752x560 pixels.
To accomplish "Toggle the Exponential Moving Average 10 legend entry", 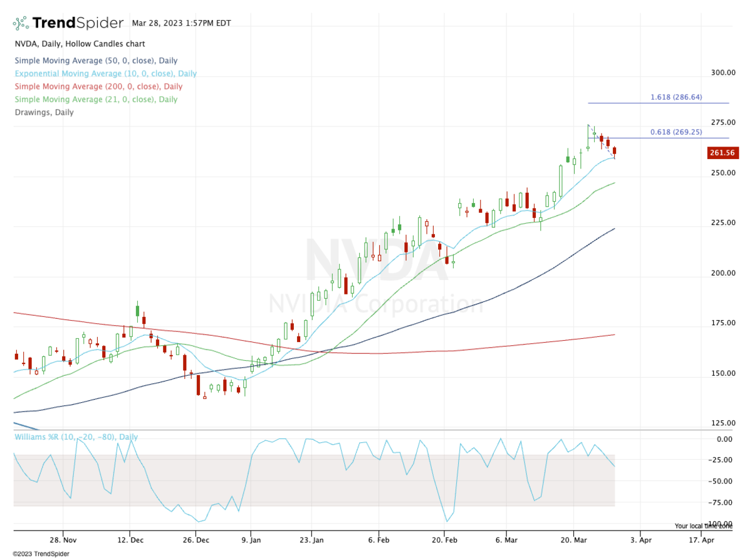I will point(105,73).
